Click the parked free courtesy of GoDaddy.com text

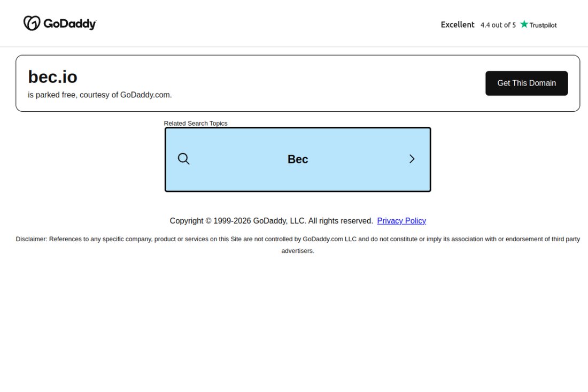(x=100, y=95)
